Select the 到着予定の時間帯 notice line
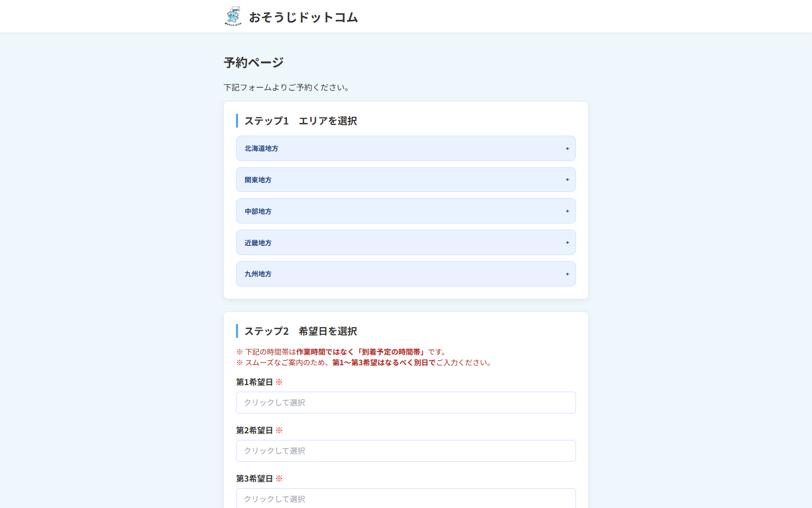 pos(341,352)
